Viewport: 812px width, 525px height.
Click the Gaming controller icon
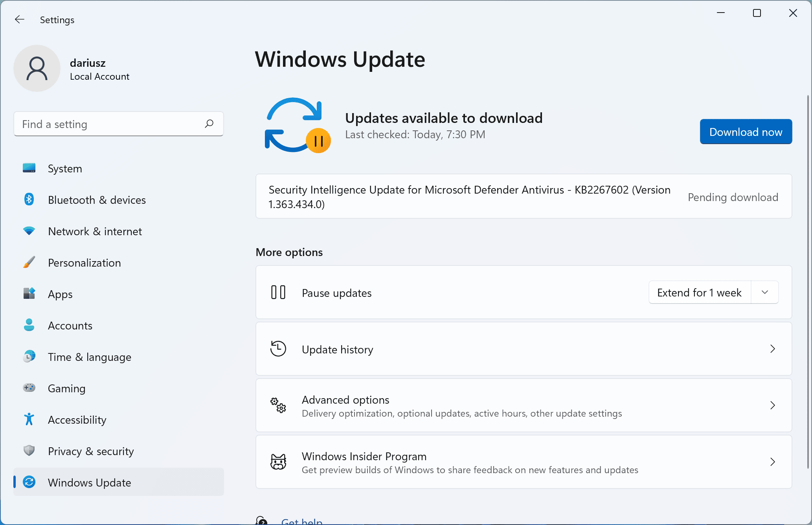(29, 388)
